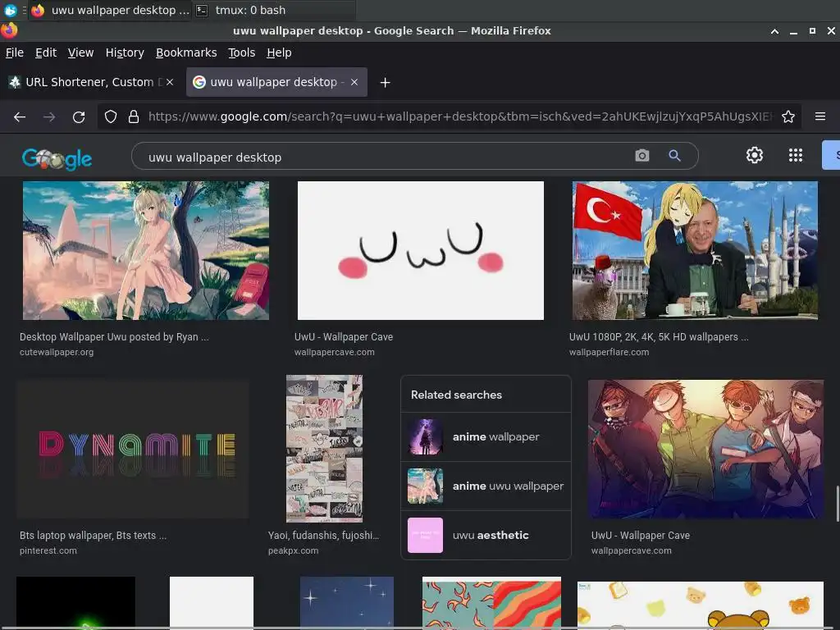The image size is (840, 630).
Task: Go to Google home via logo
Action: point(57,158)
